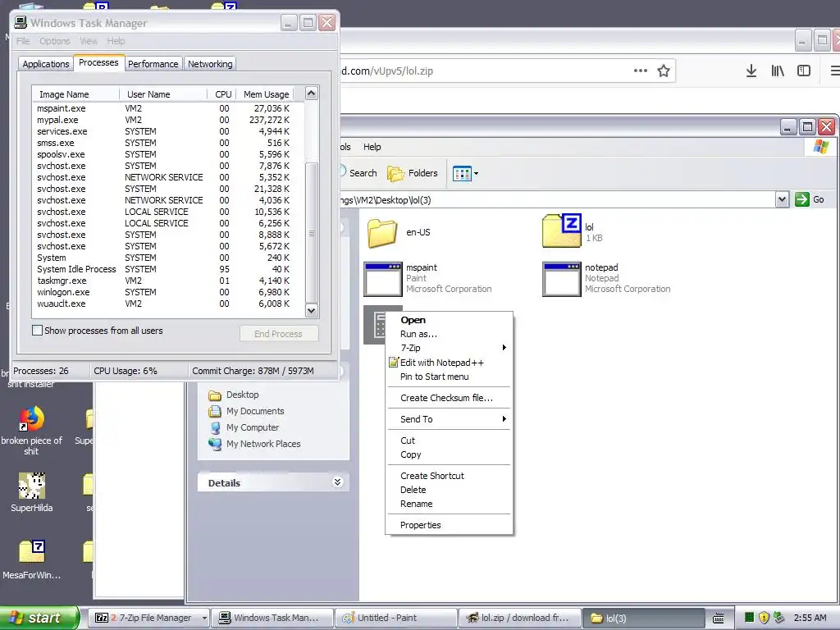This screenshot has width=840, height=630.
Task: Open the en-US folder icon
Action: tap(382, 233)
